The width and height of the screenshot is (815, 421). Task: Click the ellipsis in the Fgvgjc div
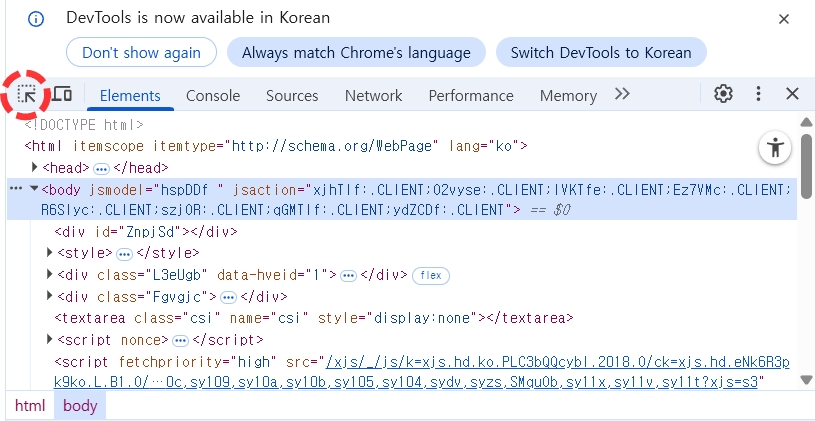(x=228, y=297)
